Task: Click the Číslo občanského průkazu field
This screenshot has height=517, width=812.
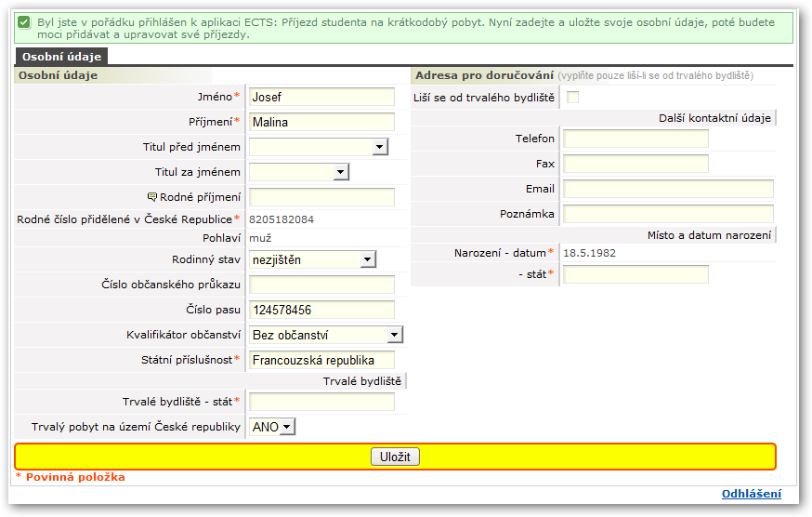Action: click(321, 285)
